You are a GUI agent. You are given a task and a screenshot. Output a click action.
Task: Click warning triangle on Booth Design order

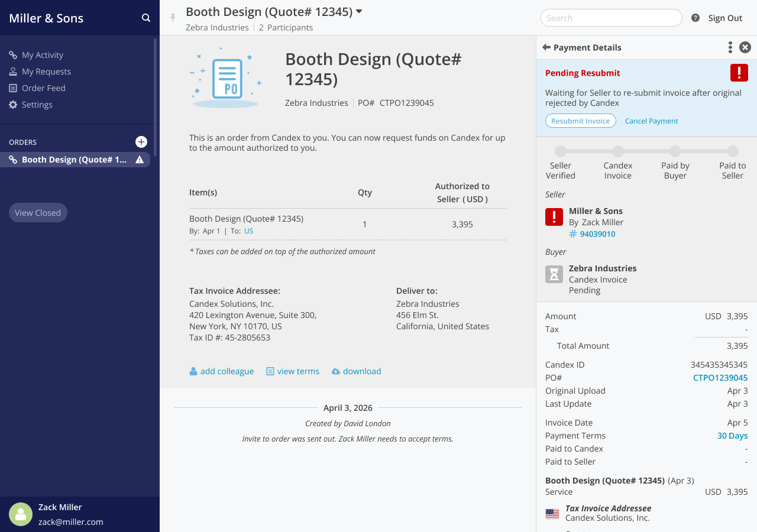tap(140, 160)
